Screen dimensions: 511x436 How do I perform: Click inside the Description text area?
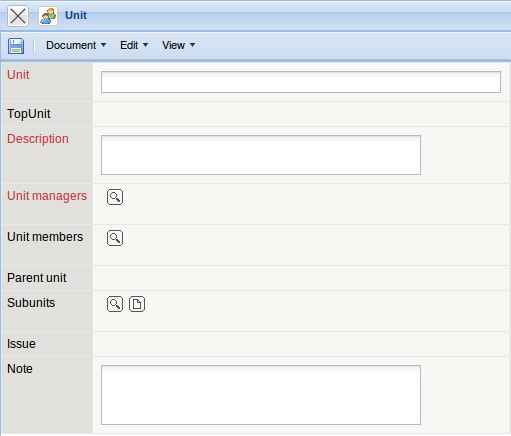261,155
